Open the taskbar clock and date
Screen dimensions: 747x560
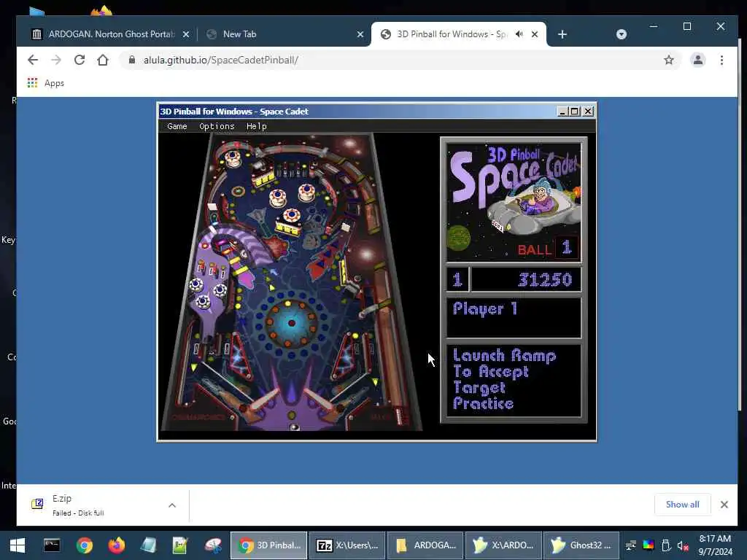(x=715, y=545)
